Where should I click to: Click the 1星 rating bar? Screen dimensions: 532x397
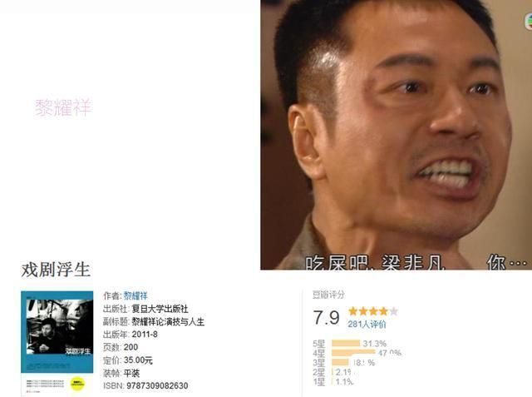pyautogui.click(x=332, y=381)
